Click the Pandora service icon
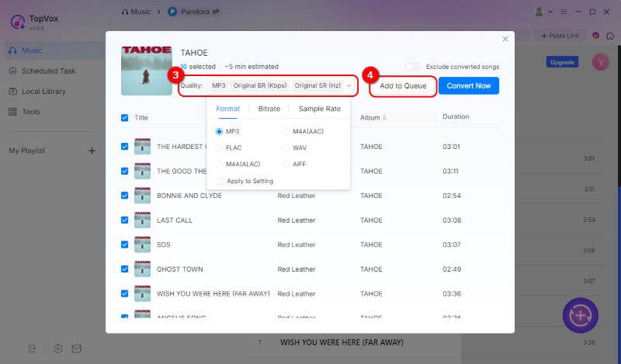Image resolution: width=621 pixels, height=364 pixels. [172, 12]
